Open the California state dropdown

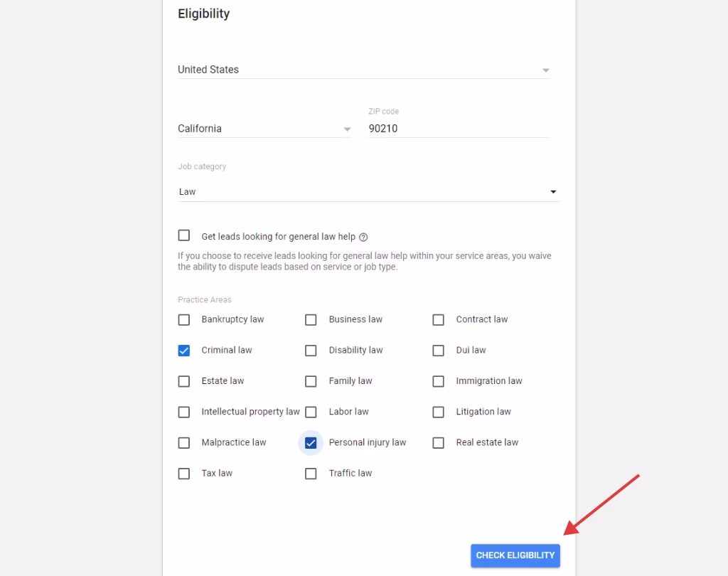click(264, 129)
